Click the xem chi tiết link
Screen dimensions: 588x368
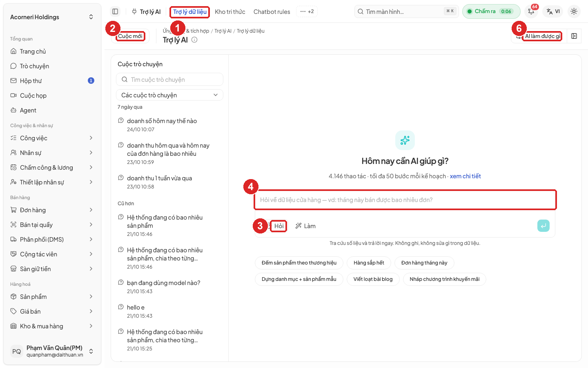465,176
